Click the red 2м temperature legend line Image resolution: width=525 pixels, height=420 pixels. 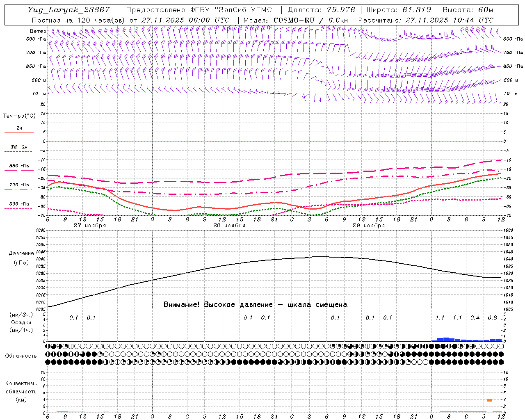pyautogui.click(x=19, y=132)
